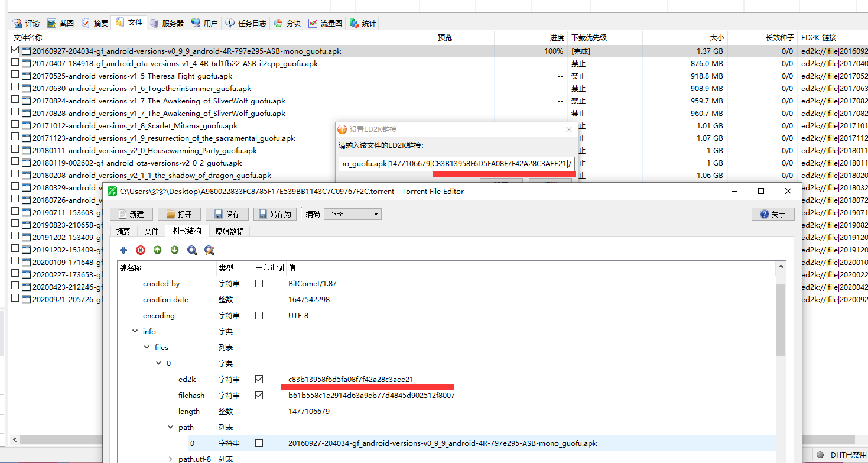Open the 编码 UTF-8 encoding dropdown

coord(352,214)
